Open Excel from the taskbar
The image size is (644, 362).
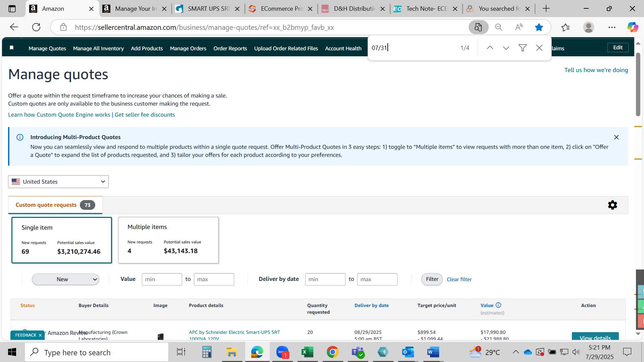[x=307, y=352]
